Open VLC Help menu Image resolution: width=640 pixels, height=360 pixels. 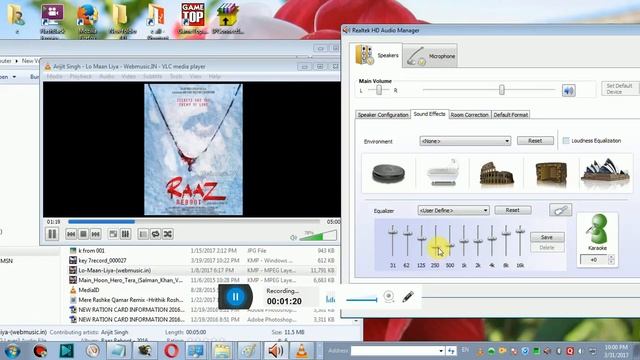pyautogui.click(x=215, y=76)
